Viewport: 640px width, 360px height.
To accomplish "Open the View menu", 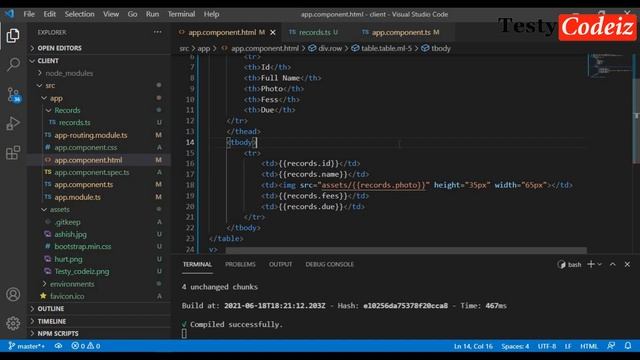I will pos(111,14).
